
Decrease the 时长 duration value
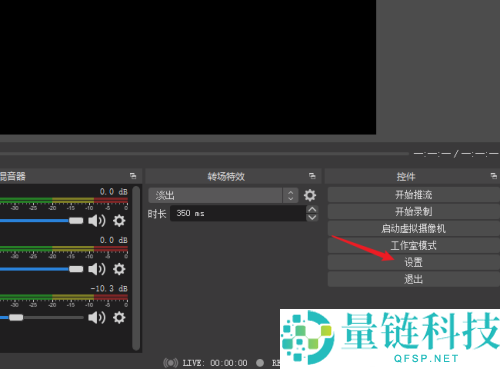coord(312,217)
